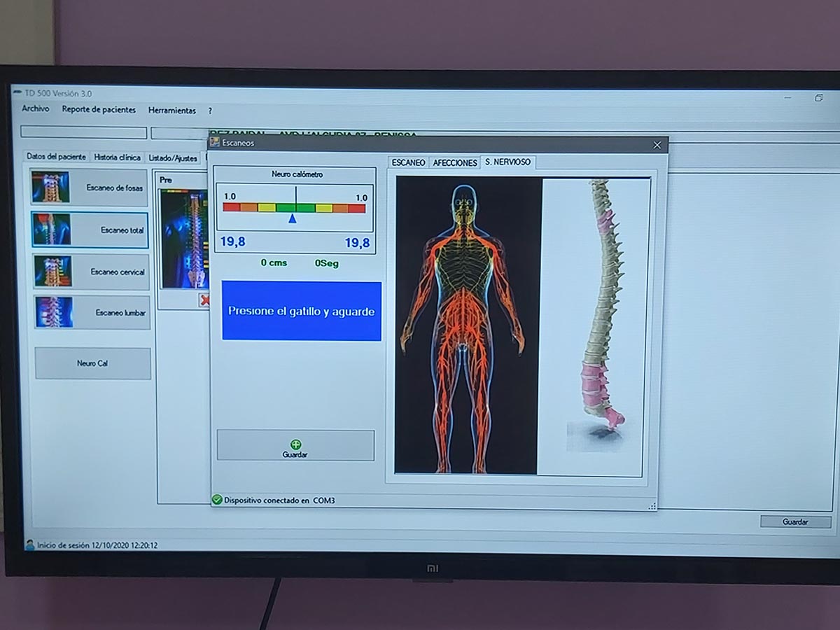The image size is (840, 630).
Task: Click the red X under Pre image
Action: click(x=204, y=300)
